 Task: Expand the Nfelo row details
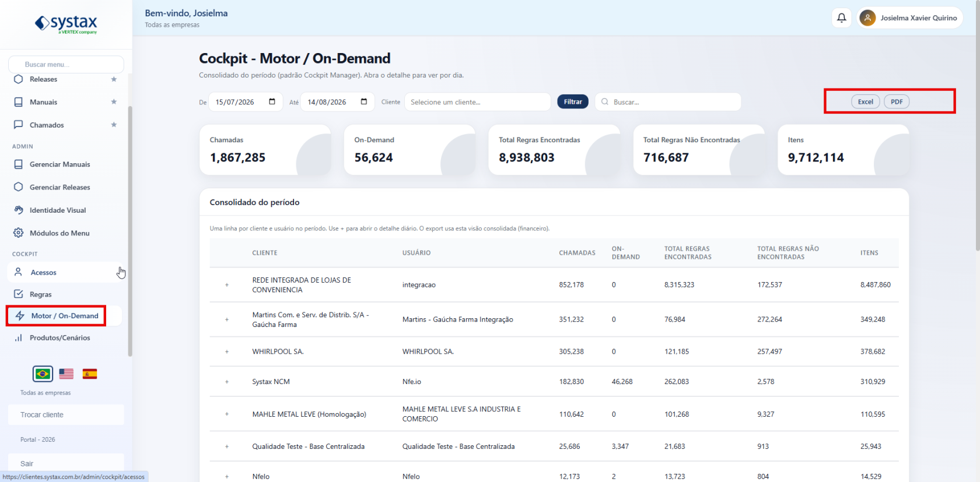227,477
